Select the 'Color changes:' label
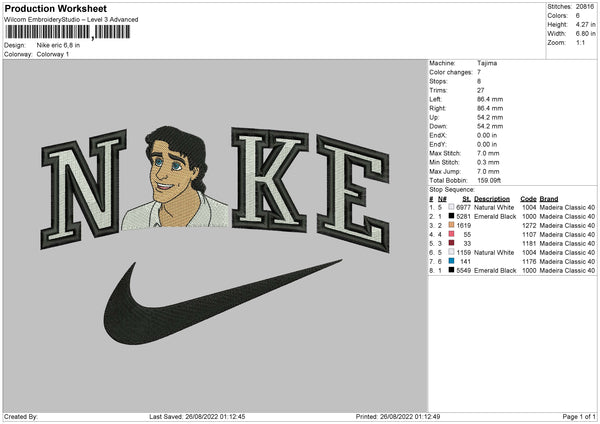Viewport: 600px width, 424px height. click(x=451, y=72)
